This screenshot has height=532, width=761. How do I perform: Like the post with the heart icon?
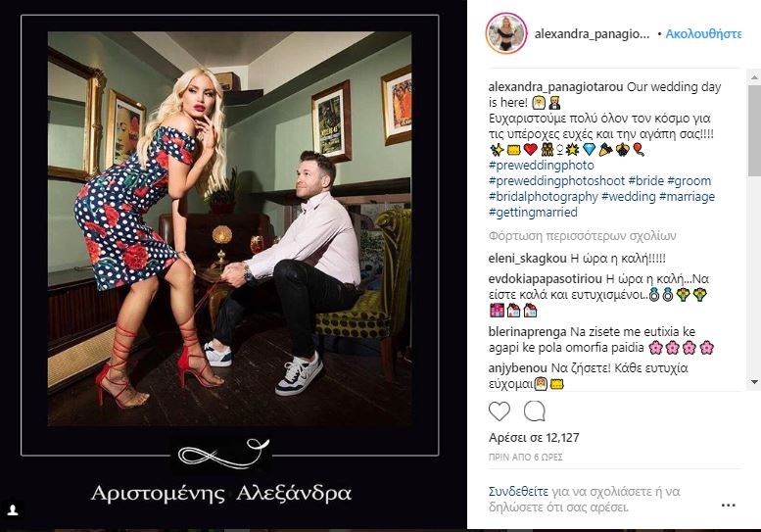coord(499,411)
